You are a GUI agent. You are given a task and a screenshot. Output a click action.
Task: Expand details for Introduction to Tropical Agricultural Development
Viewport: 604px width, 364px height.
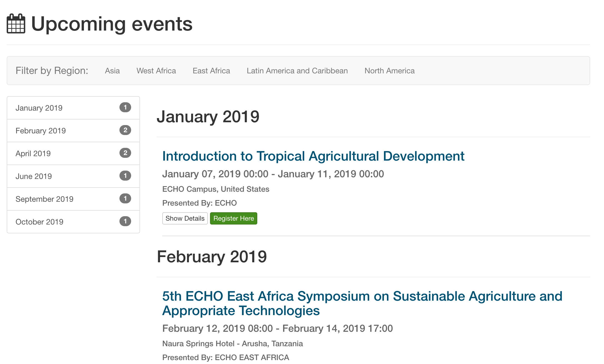coord(185,218)
